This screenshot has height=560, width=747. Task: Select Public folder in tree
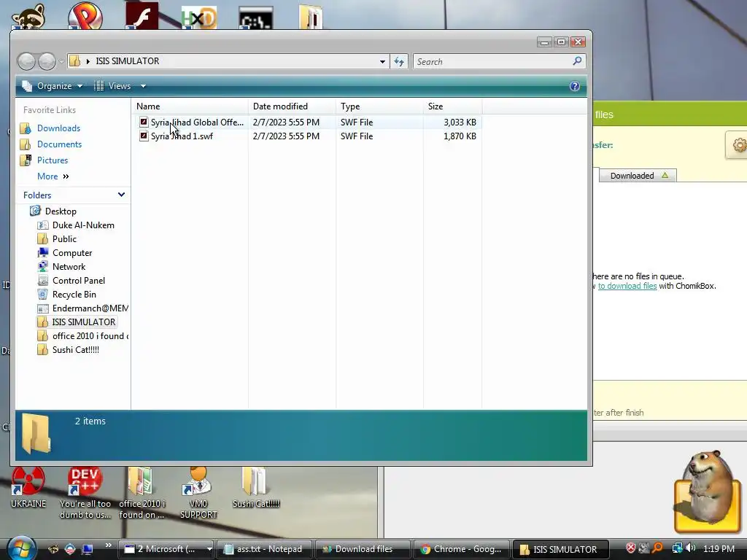[57, 239]
